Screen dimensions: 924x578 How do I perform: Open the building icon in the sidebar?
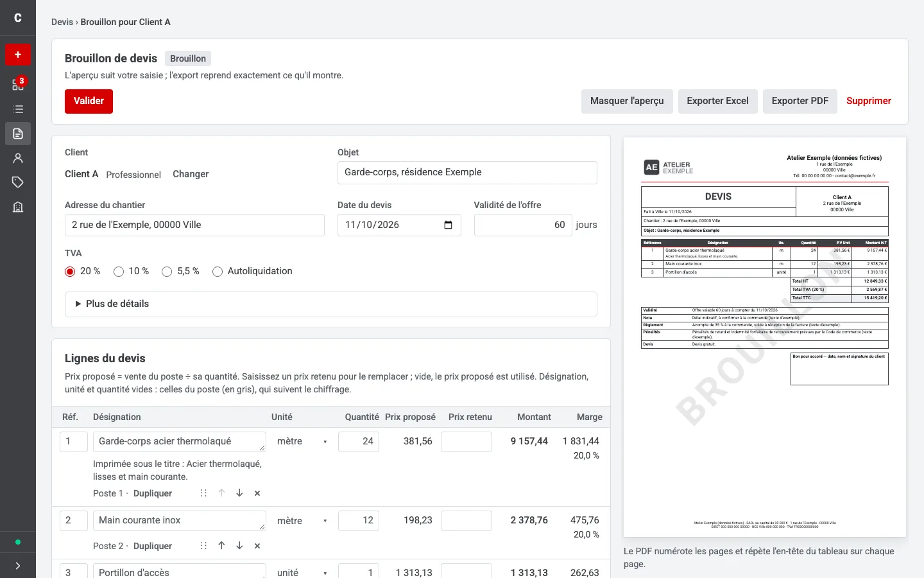tap(18, 207)
